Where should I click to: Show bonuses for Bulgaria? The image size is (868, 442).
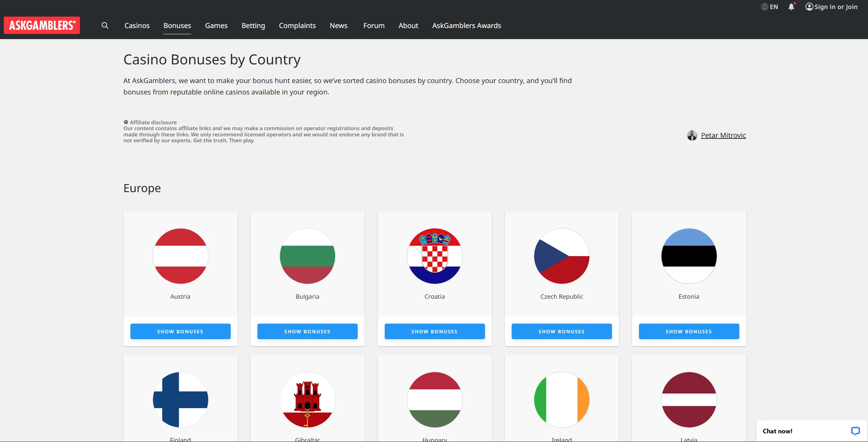tap(308, 331)
